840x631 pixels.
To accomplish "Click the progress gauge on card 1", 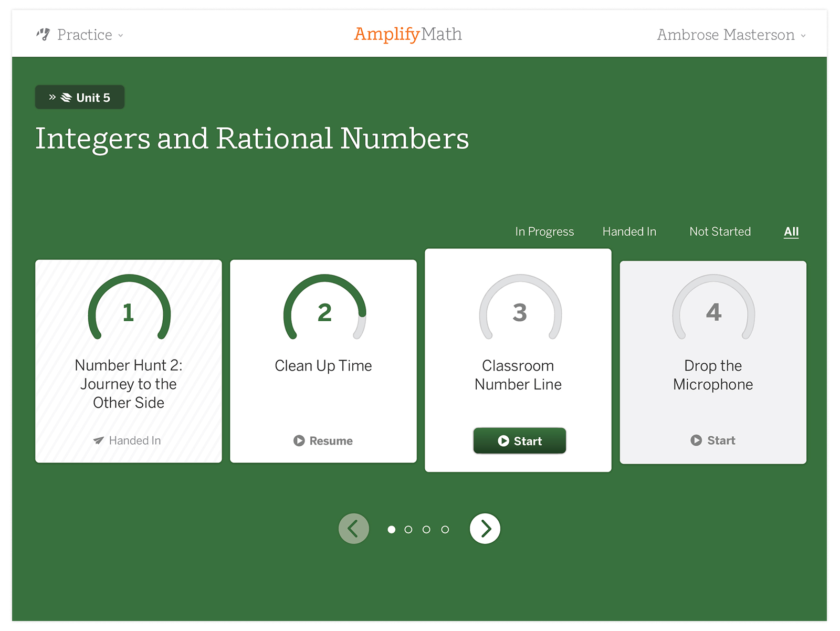I will point(129,308).
